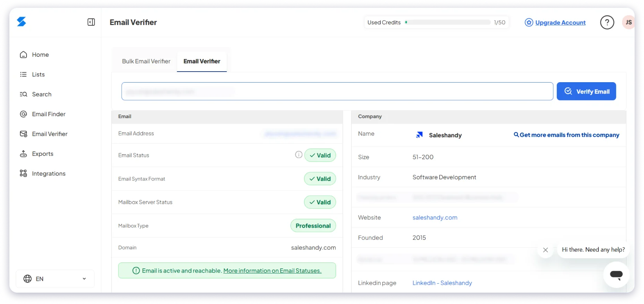644x304 pixels.
Task: Click the Email Verifier page title
Action: coord(133,22)
